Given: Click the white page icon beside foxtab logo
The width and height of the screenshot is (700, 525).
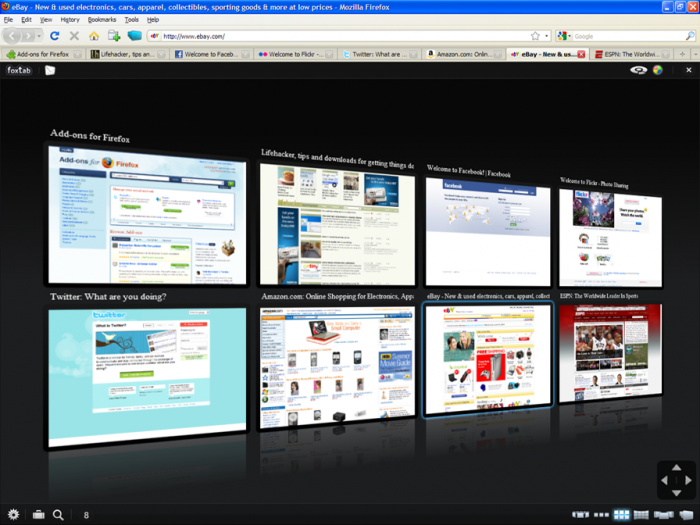Looking at the screenshot, I should click(x=50, y=70).
